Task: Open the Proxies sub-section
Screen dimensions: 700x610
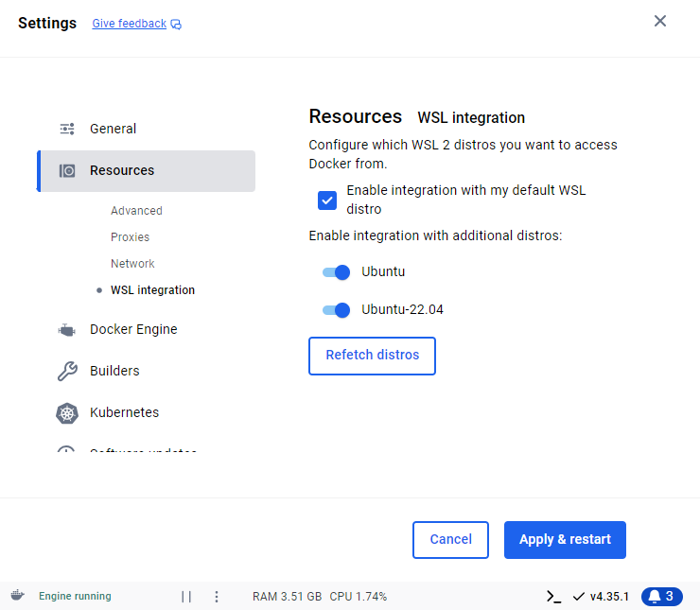Action: pyautogui.click(x=130, y=237)
